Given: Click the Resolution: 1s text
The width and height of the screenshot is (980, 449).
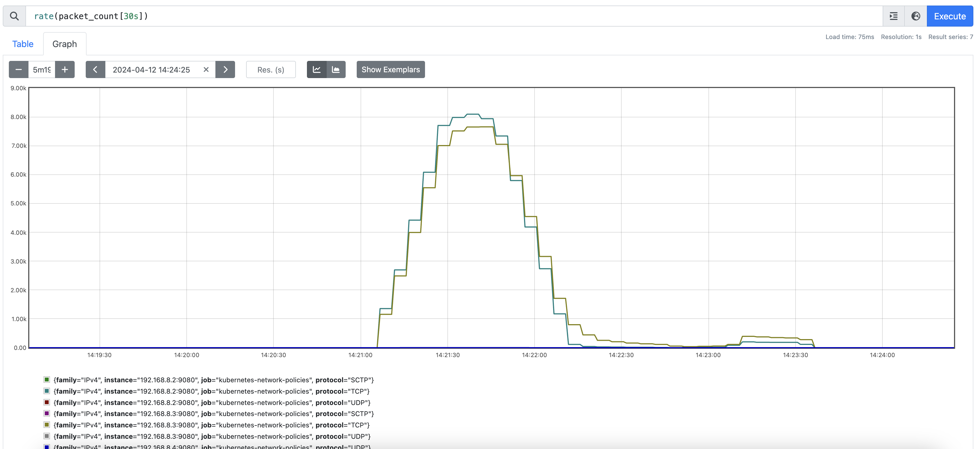Looking at the screenshot, I should pos(901,37).
